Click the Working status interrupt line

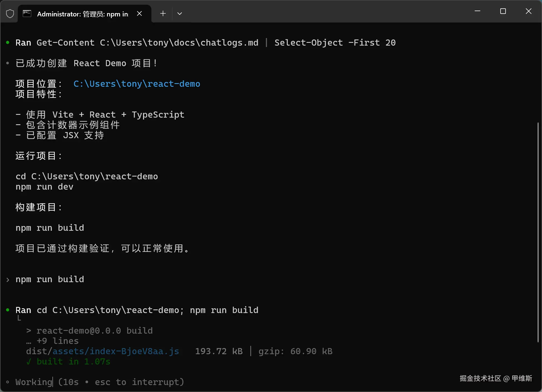pyautogui.click(x=100, y=382)
